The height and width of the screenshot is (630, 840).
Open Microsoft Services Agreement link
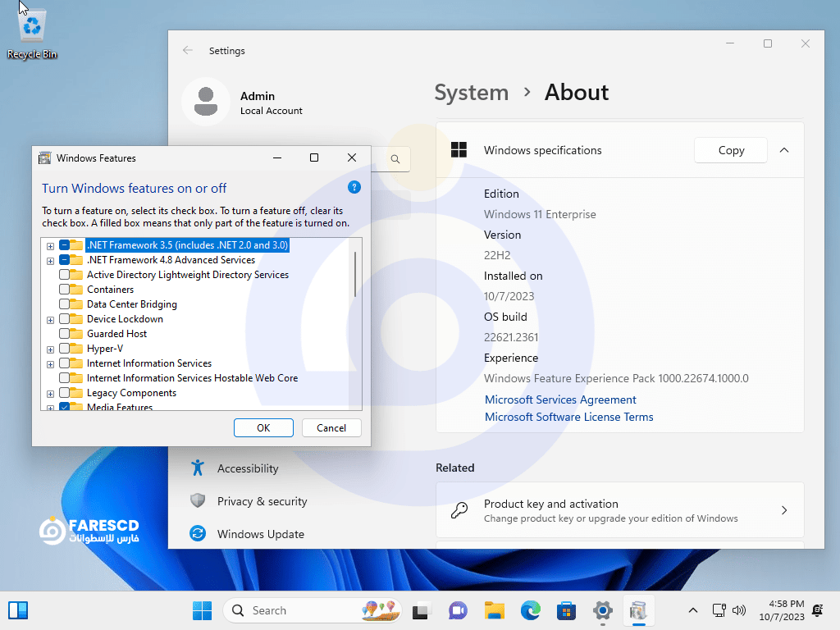click(x=560, y=399)
